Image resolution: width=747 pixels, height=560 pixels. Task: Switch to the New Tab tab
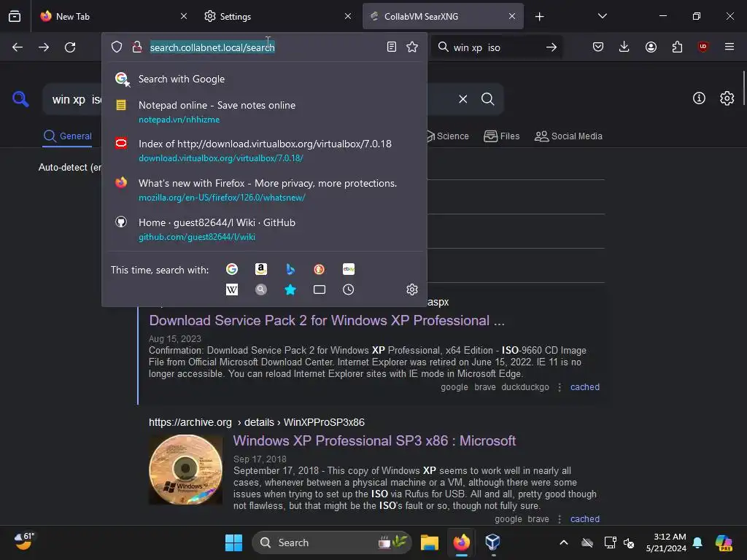click(x=112, y=16)
